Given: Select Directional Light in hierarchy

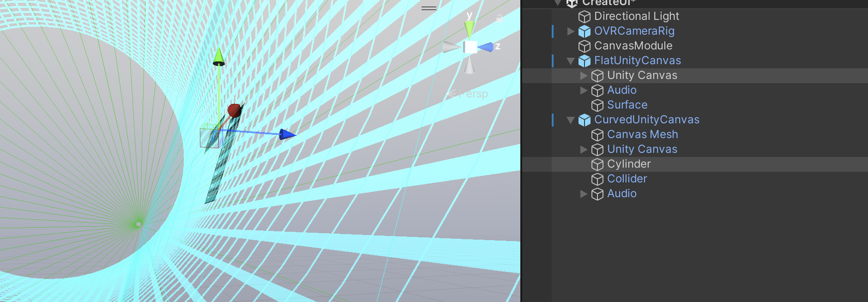Looking at the screenshot, I should coord(637,16).
